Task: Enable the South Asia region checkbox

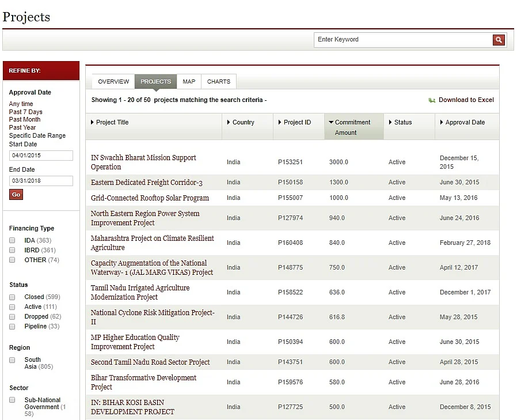Action: click(x=12, y=360)
